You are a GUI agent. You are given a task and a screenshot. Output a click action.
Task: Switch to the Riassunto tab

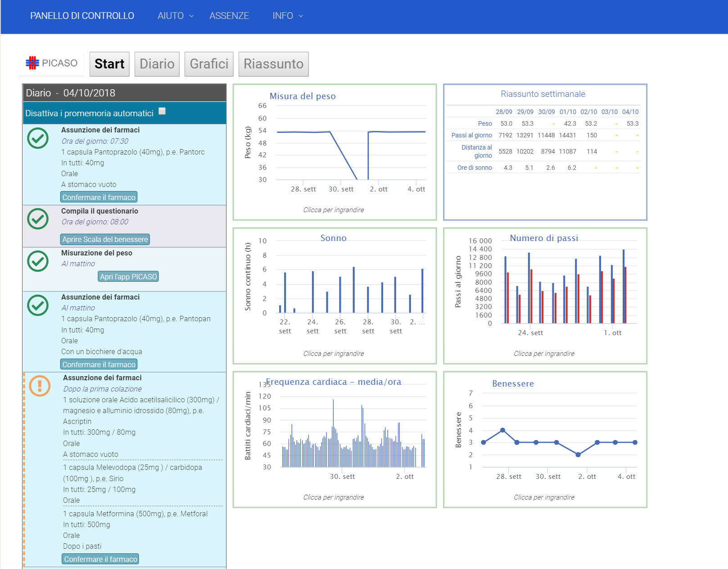click(x=273, y=64)
